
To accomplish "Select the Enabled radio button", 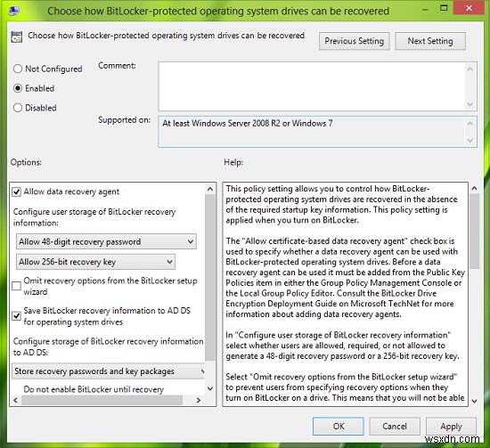I will pyautogui.click(x=18, y=88).
